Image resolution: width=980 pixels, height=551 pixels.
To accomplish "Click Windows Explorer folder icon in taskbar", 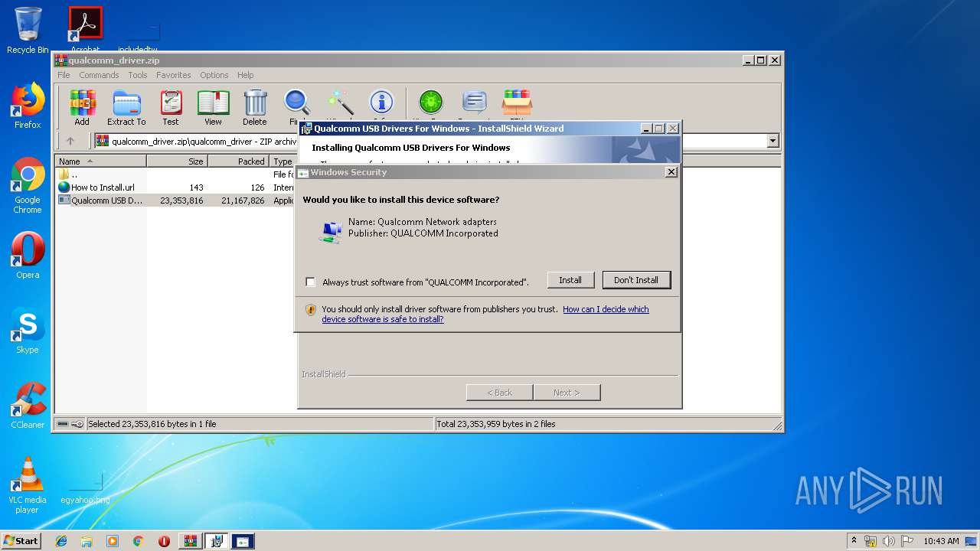I will (x=87, y=541).
